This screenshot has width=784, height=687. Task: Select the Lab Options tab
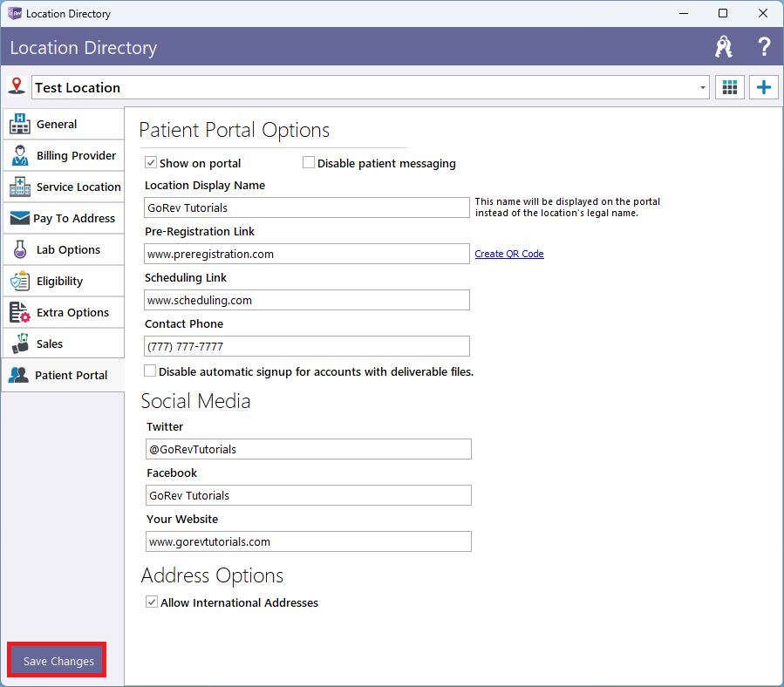tap(64, 249)
